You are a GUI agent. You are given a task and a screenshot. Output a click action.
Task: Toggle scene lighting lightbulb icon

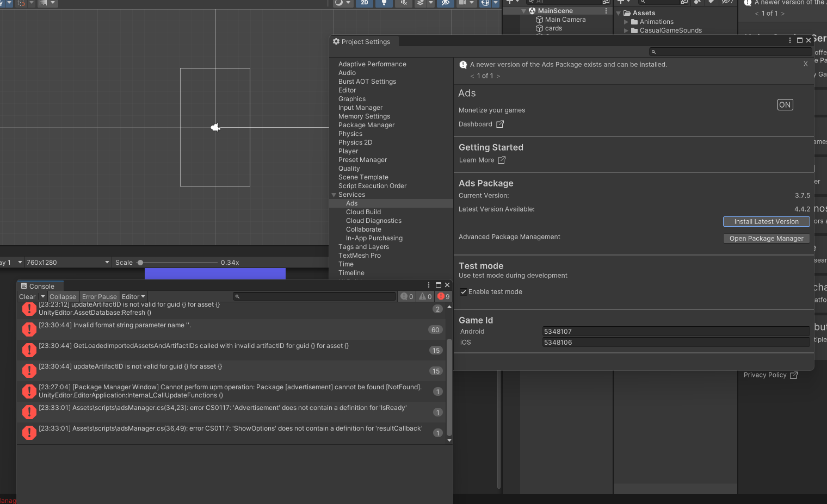(384, 3)
